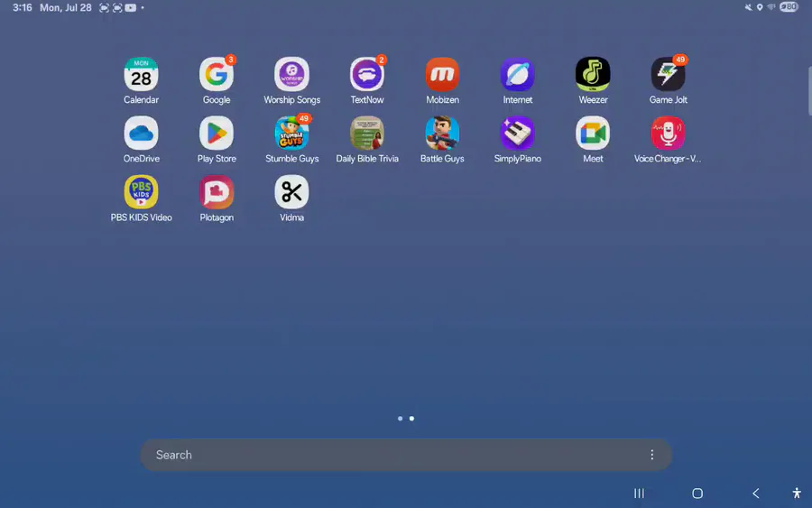Tap the clock showing 3:16

(23, 8)
